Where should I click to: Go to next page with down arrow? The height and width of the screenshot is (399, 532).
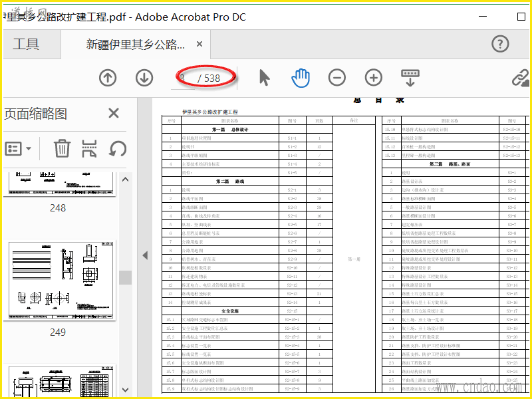144,78
